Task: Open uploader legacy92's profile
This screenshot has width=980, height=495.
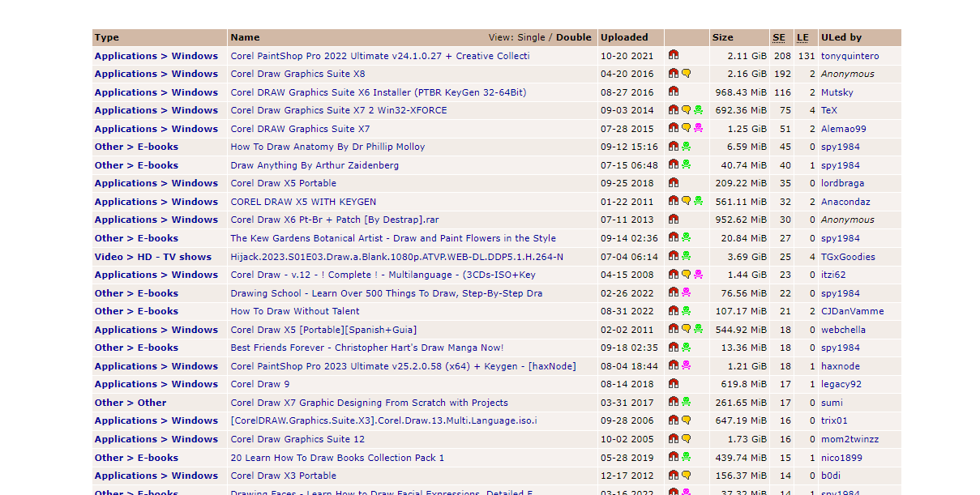Action: click(841, 384)
